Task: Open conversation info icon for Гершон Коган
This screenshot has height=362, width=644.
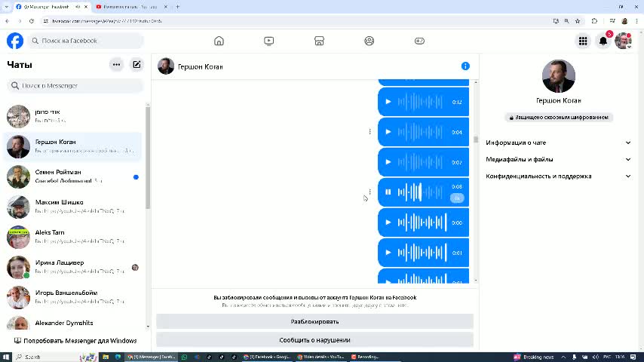Action: 465,66
